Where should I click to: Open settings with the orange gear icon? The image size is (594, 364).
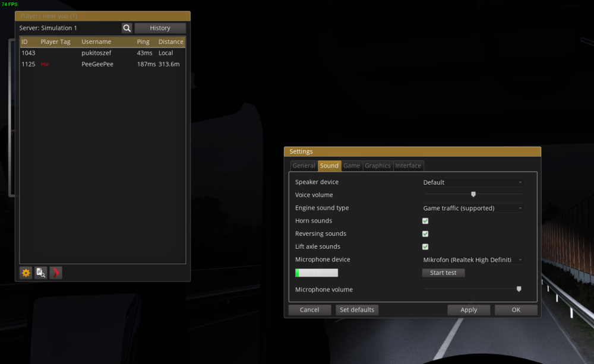26,273
